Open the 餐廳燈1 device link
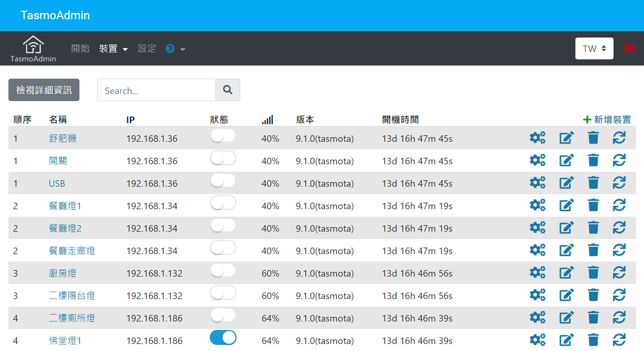The height and width of the screenshot is (351, 644). tap(65, 206)
